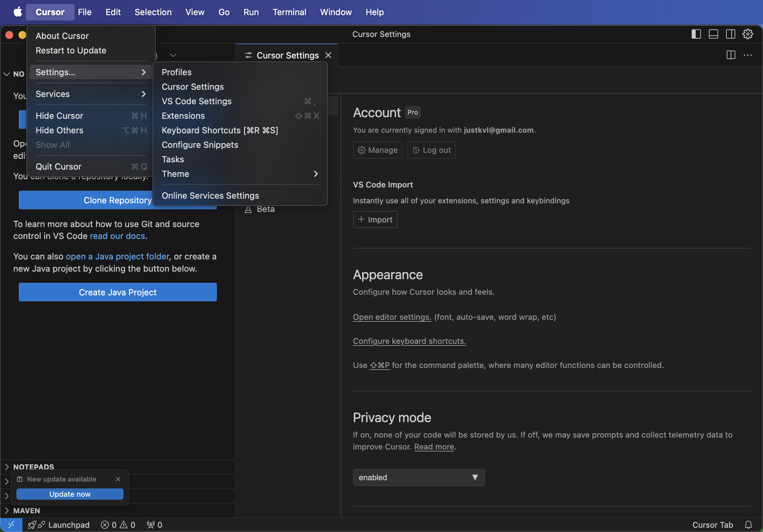Toggle secondary sidebar layout icon

point(730,34)
